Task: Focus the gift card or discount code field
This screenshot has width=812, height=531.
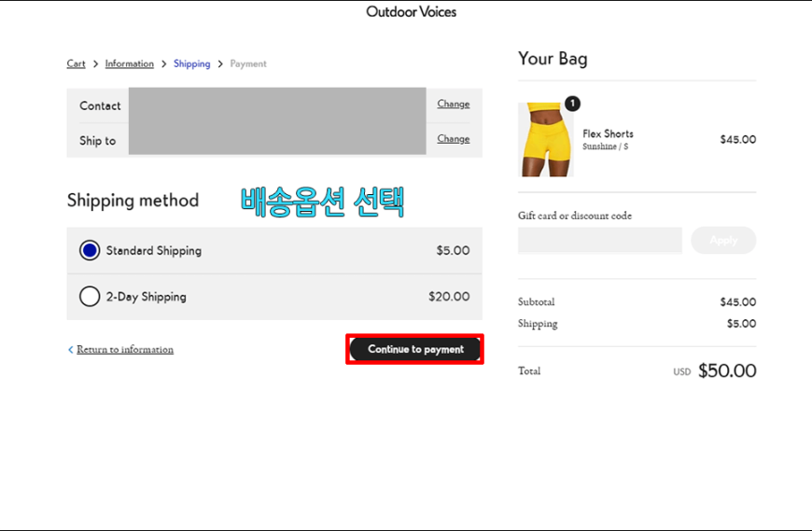Action: coord(600,240)
